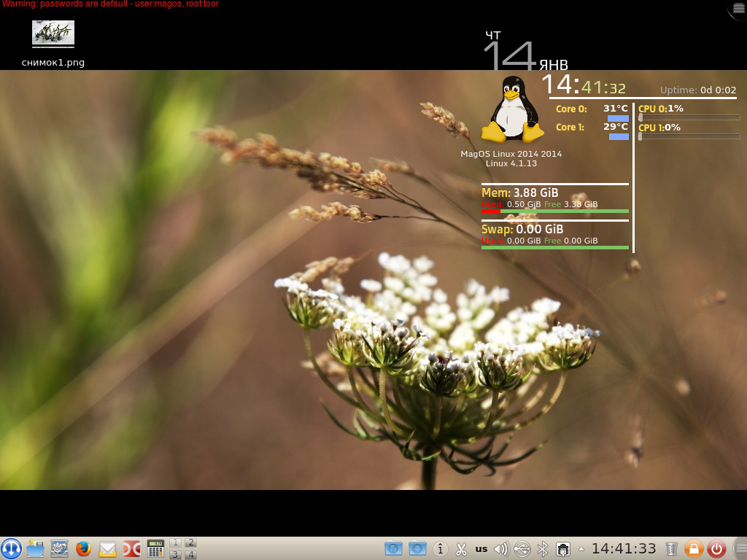Open the downloads folder view in panel

pyautogui.click(x=417, y=548)
